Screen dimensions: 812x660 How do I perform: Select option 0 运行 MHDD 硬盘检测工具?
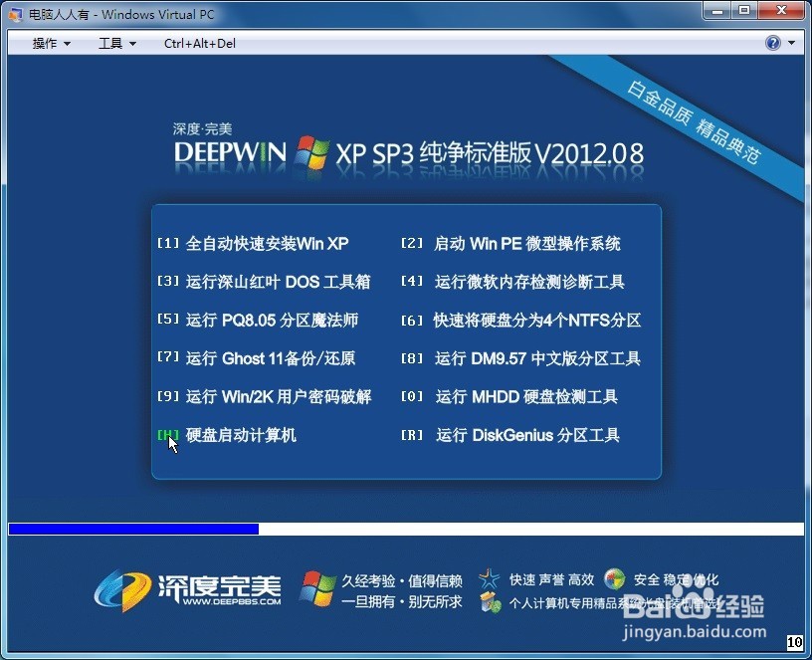pos(509,397)
